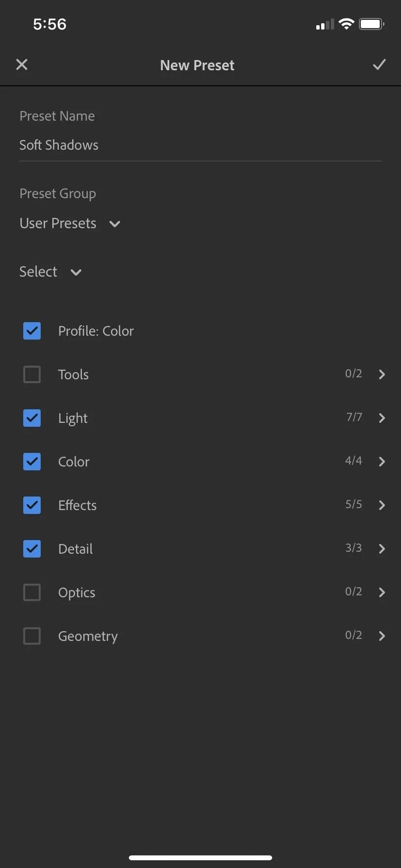Open Light settings chevron arrow
401x868 pixels.
(x=382, y=418)
